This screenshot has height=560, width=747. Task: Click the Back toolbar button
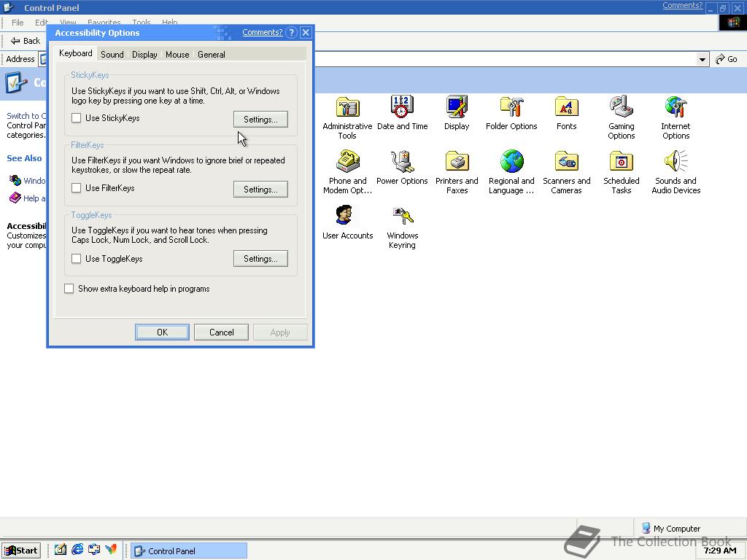pos(26,41)
